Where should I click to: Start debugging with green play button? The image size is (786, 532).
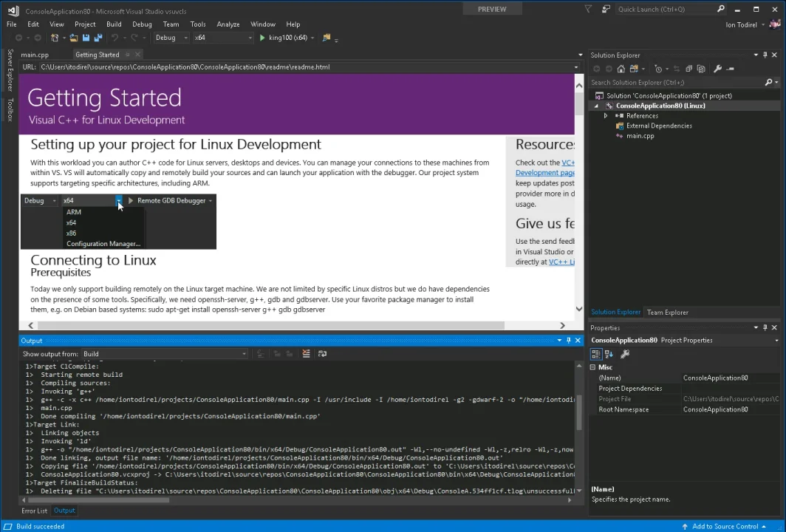tap(262, 38)
